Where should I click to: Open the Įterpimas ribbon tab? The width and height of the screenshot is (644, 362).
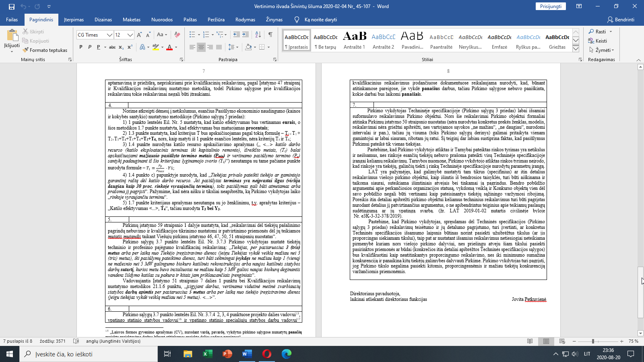74,20
